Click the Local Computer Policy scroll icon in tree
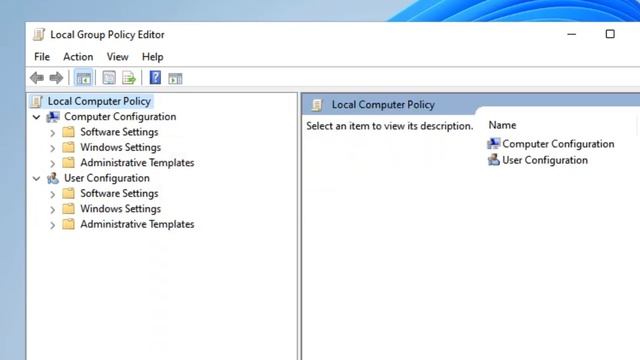The width and height of the screenshot is (640, 360). click(36, 101)
